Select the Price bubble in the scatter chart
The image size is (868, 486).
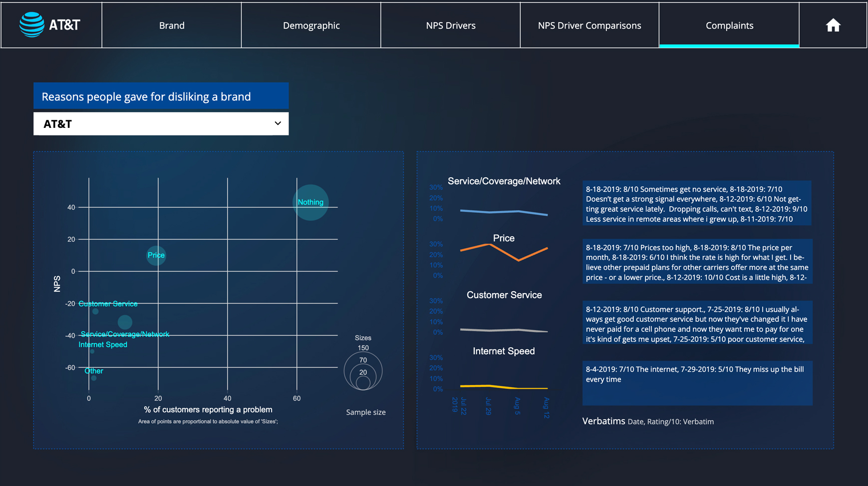156,255
